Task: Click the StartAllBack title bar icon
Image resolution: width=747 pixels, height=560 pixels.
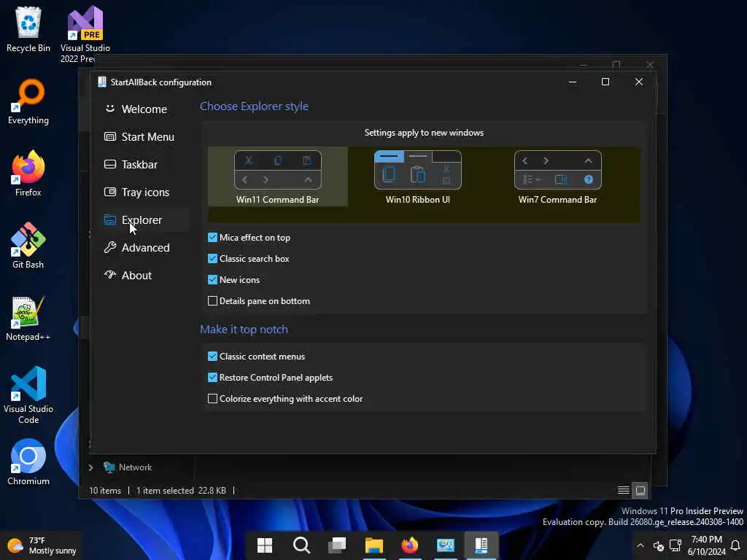Action: click(101, 82)
